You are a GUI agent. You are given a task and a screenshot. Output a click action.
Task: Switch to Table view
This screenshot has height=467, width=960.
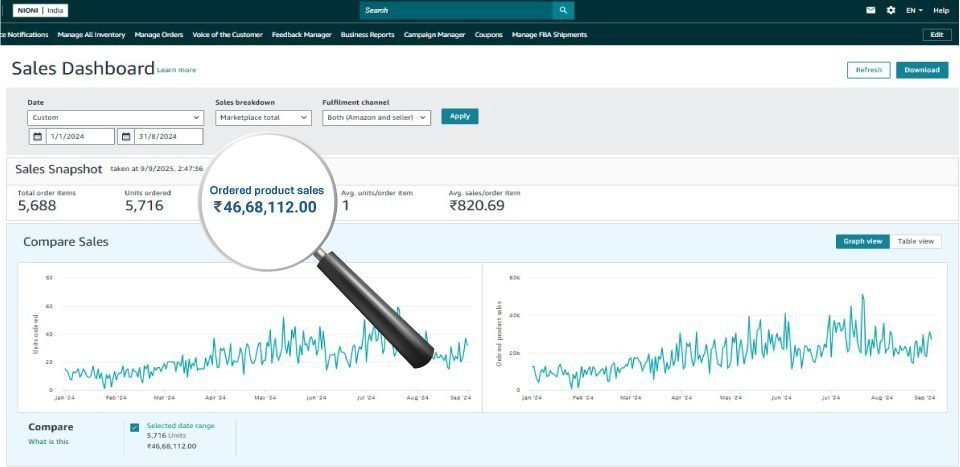(x=916, y=241)
